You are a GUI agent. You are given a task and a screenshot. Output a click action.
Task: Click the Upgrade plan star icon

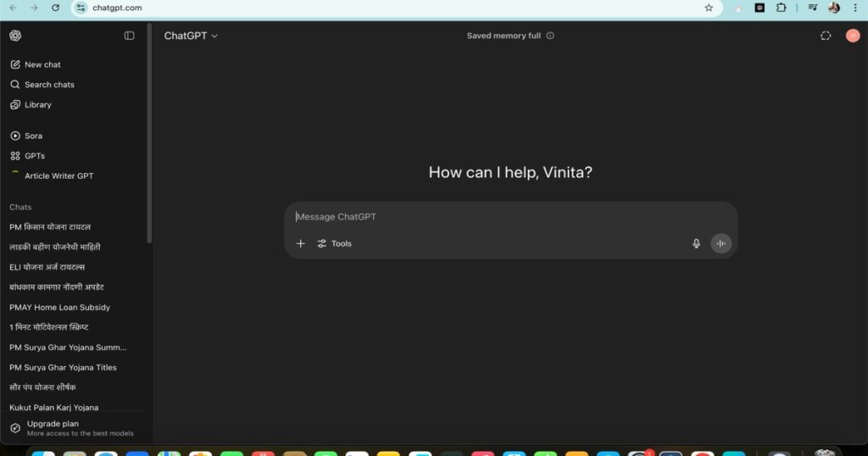pos(15,428)
